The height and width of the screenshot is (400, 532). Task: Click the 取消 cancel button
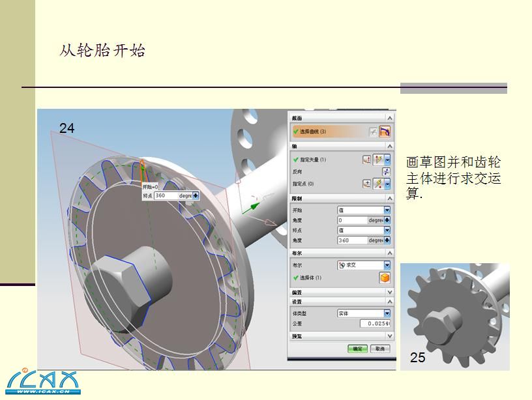[x=380, y=349]
